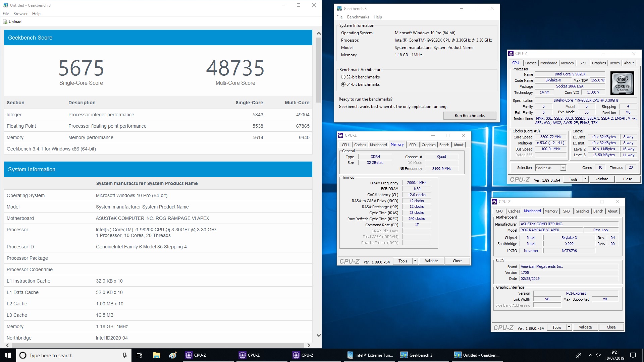Click the DRAM Frequency 2000.4 MHz field
The image size is (644, 362).
[x=417, y=183]
